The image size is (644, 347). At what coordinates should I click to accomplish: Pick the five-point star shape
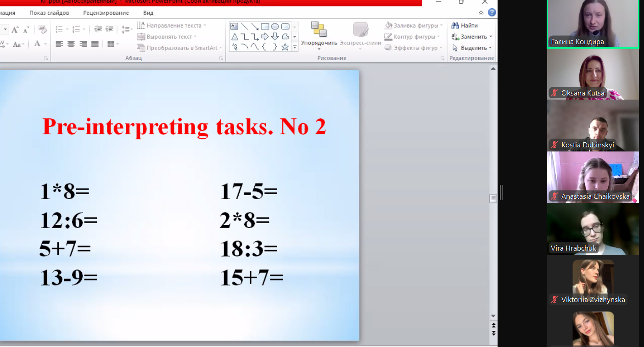point(285,46)
